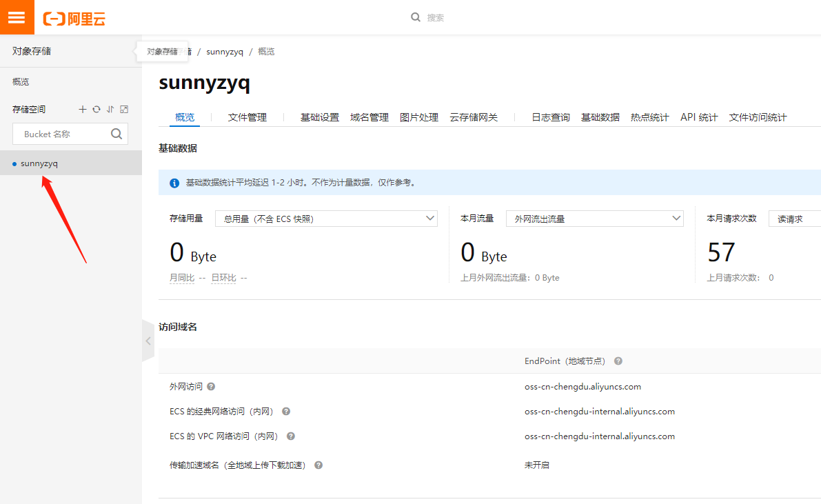The height and width of the screenshot is (504, 821).
Task: Click the top search magnifier icon
Action: point(416,17)
